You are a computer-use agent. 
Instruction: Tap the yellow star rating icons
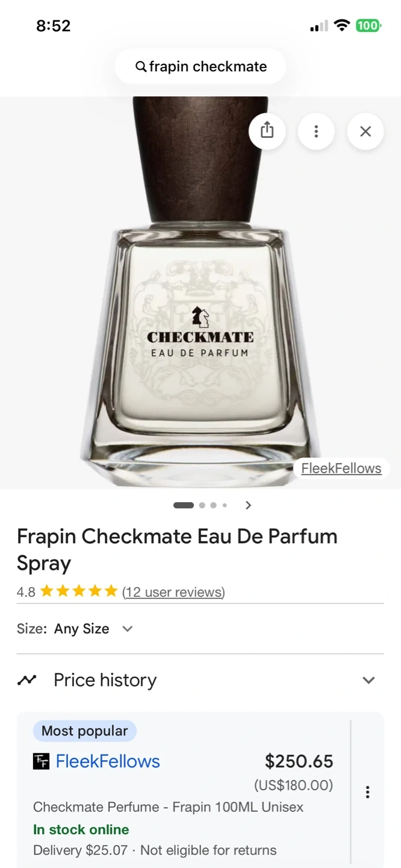[79, 591]
